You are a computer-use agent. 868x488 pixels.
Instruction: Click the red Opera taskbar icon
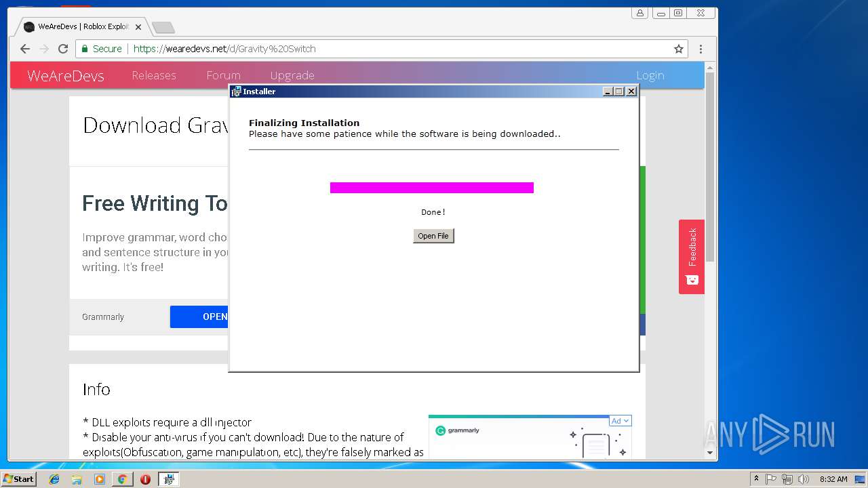pyautogui.click(x=145, y=479)
